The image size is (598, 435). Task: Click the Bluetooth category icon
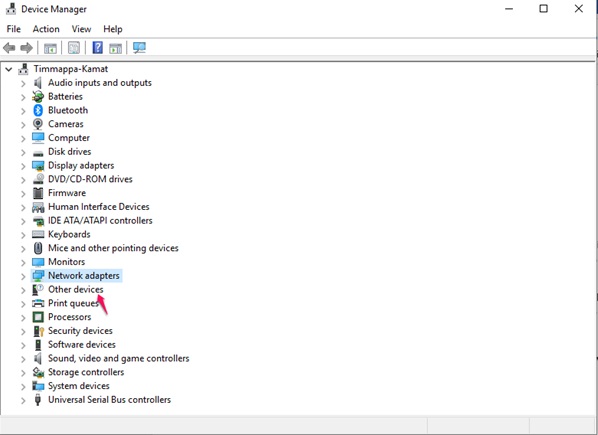click(38, 110)
